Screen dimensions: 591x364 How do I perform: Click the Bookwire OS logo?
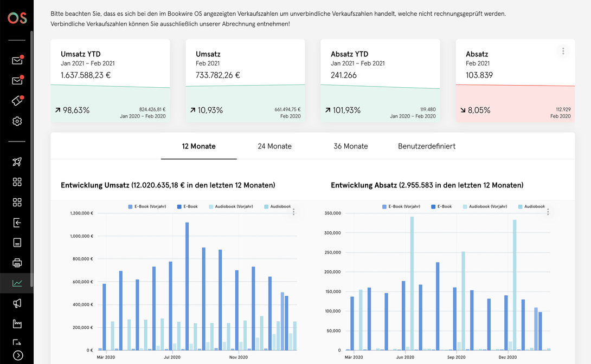[x=17, y=18]
